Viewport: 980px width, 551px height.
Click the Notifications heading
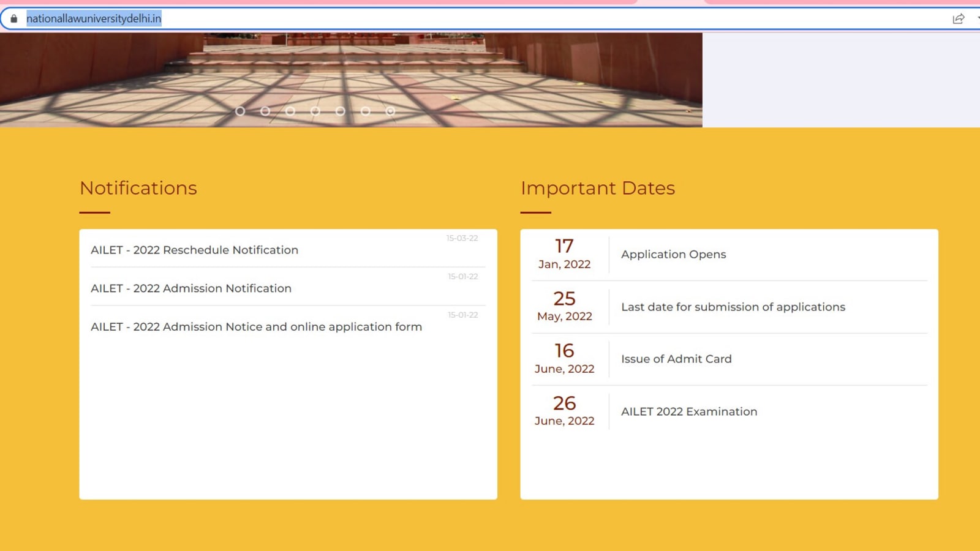138,188
